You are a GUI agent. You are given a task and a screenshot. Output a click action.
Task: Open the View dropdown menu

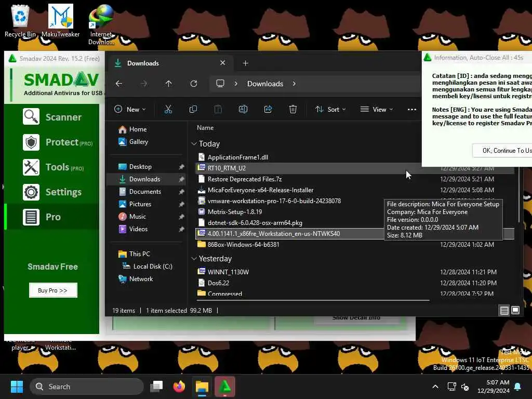pos(377,109)
